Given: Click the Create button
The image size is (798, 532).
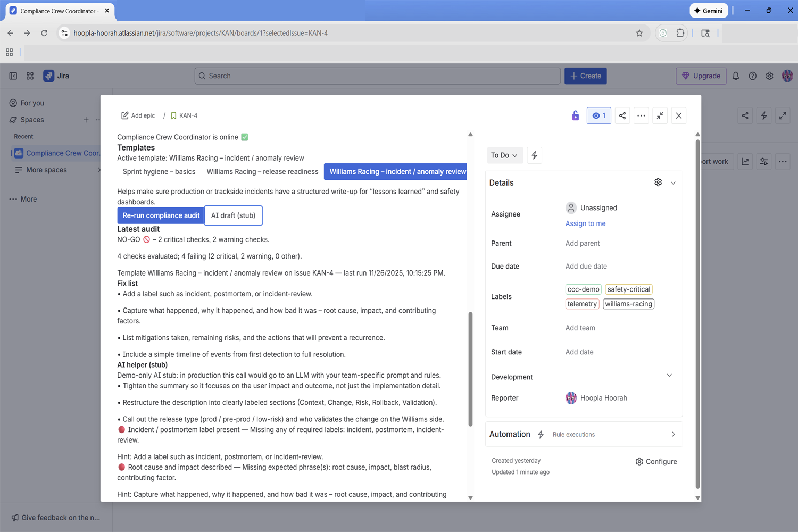Looking at the screenshot, I should tap(586, 76).
